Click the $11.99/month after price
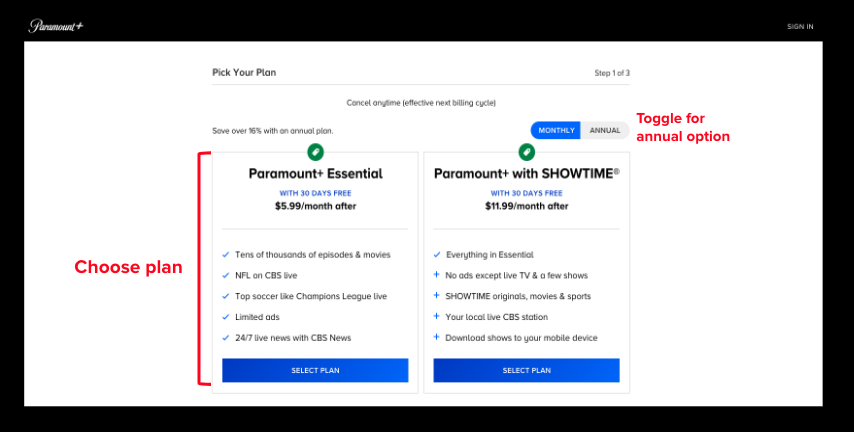Image resolution: width=854 pixels, height=432 pixels. (x=526, y=206)
